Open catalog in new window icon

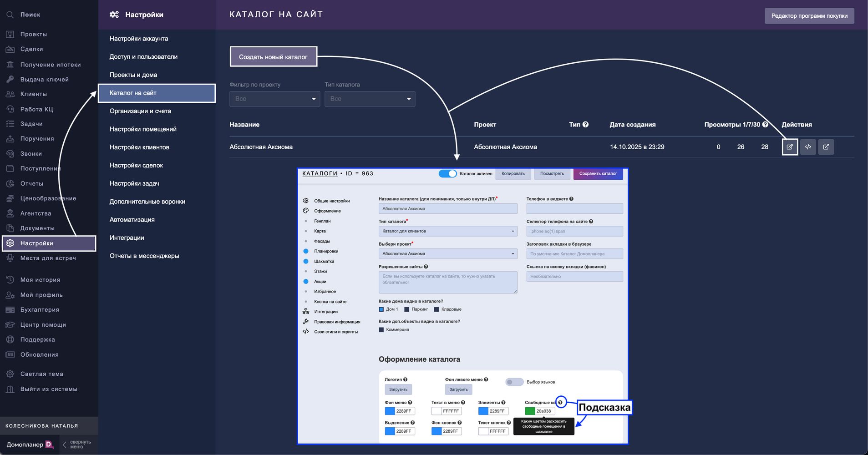tap(826, 147)
